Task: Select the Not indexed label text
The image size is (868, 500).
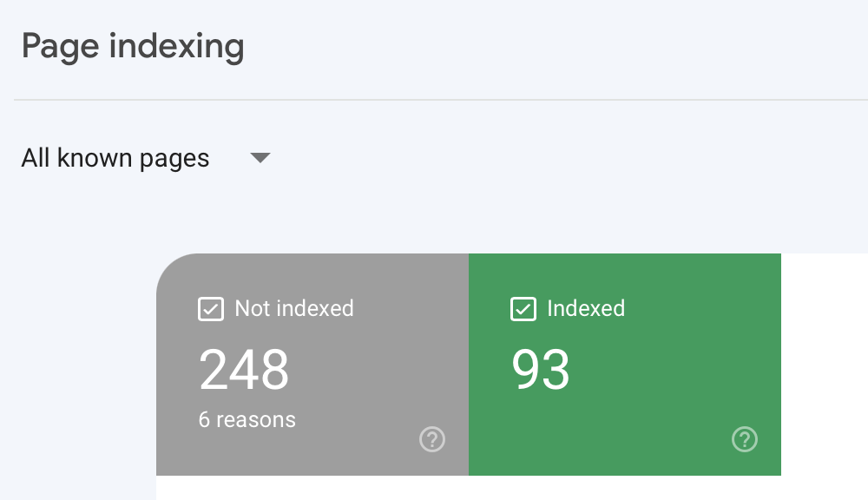Action: point(294,308)
